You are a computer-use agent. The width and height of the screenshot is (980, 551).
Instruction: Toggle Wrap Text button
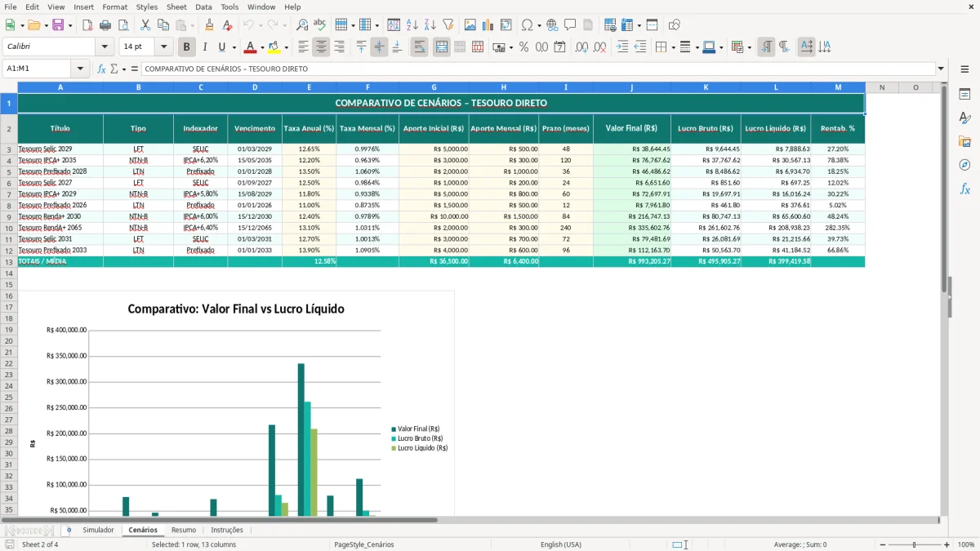click(419, 47)
